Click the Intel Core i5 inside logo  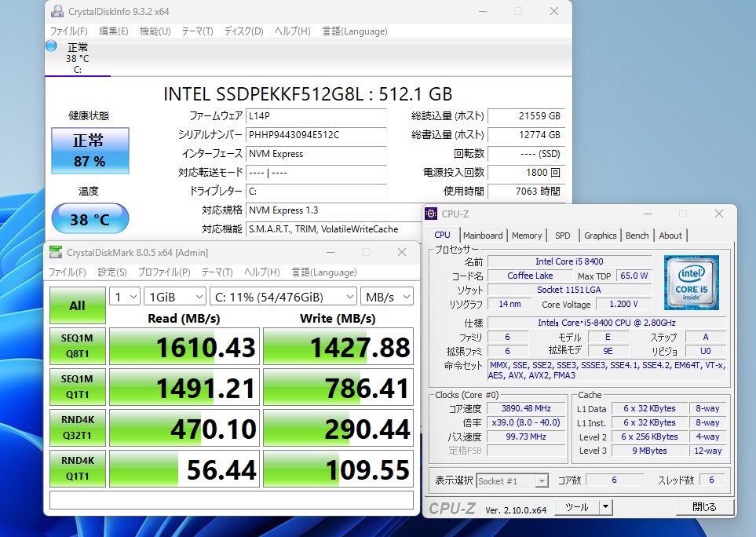coord(692,283)
